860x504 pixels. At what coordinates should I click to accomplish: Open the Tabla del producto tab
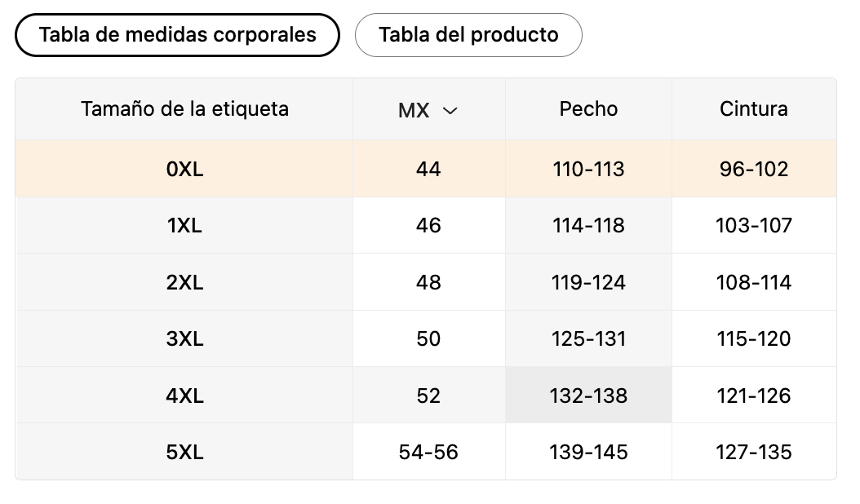point(468,35)
